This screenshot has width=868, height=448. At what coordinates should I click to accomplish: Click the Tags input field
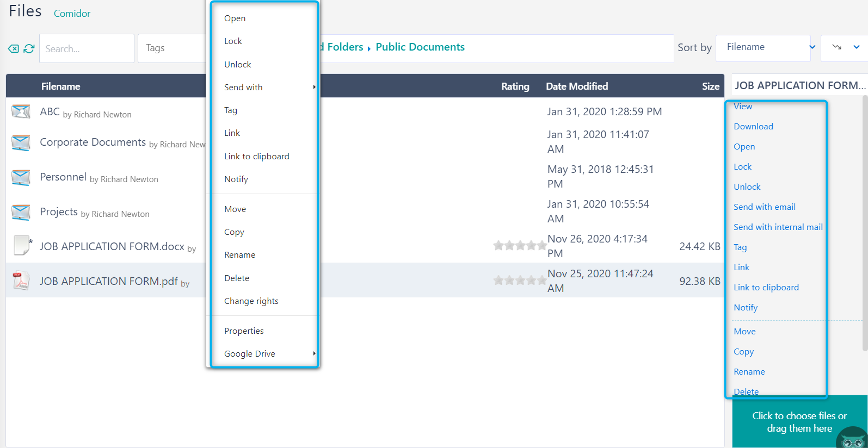click(x=172, y=48)
